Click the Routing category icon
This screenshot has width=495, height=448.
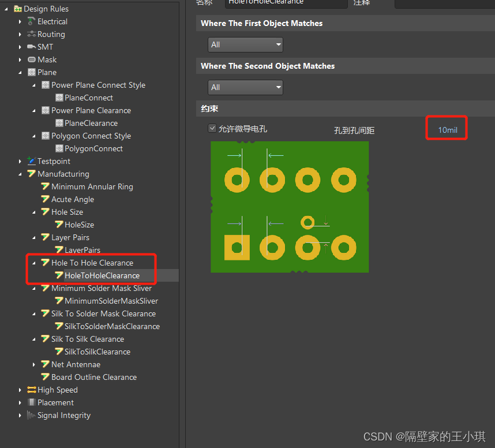point(31,34)
